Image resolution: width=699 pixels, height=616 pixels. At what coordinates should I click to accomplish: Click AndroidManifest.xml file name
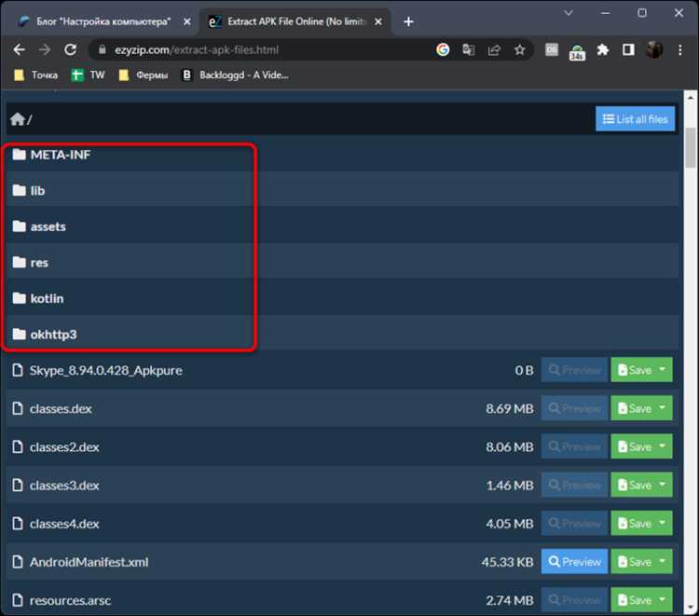[x=89, y=562]
